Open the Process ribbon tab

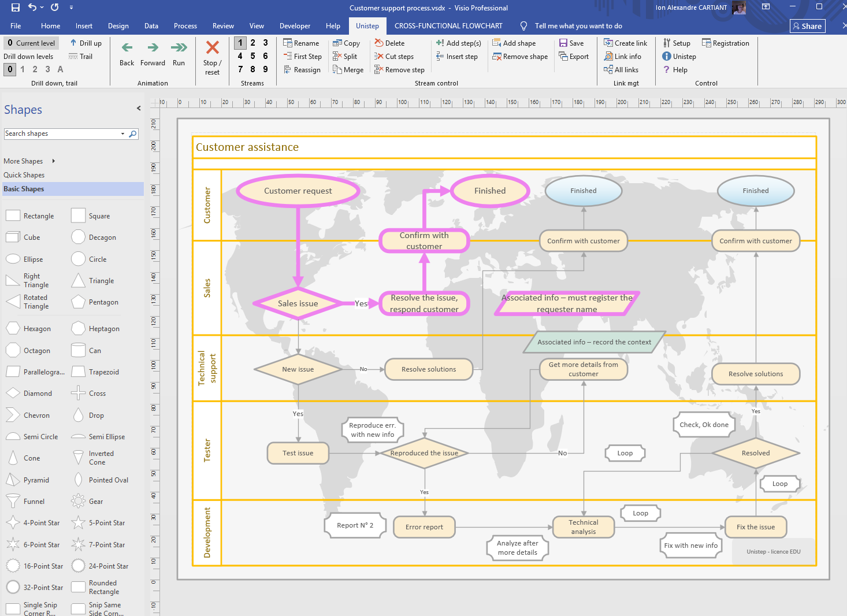pos(185,26)
